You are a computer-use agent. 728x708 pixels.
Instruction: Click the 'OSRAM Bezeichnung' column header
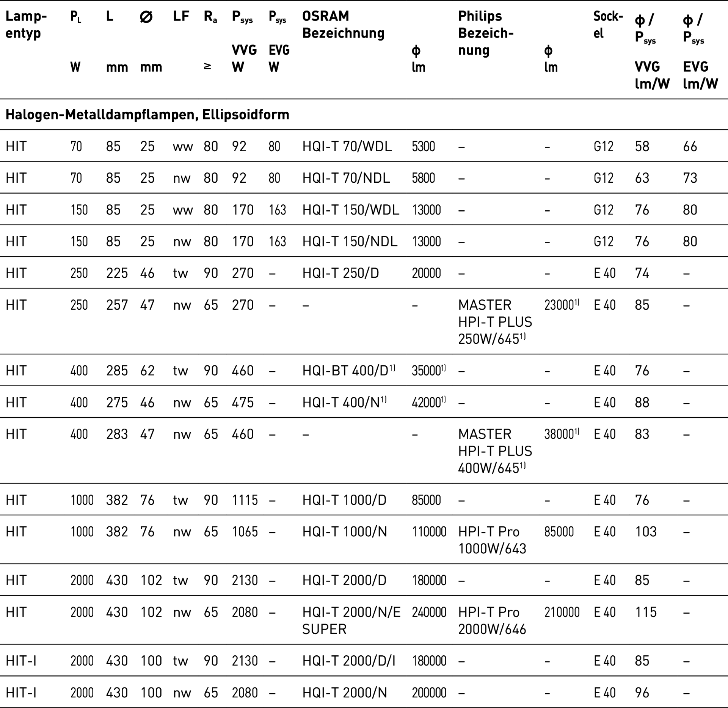(343, 25)
